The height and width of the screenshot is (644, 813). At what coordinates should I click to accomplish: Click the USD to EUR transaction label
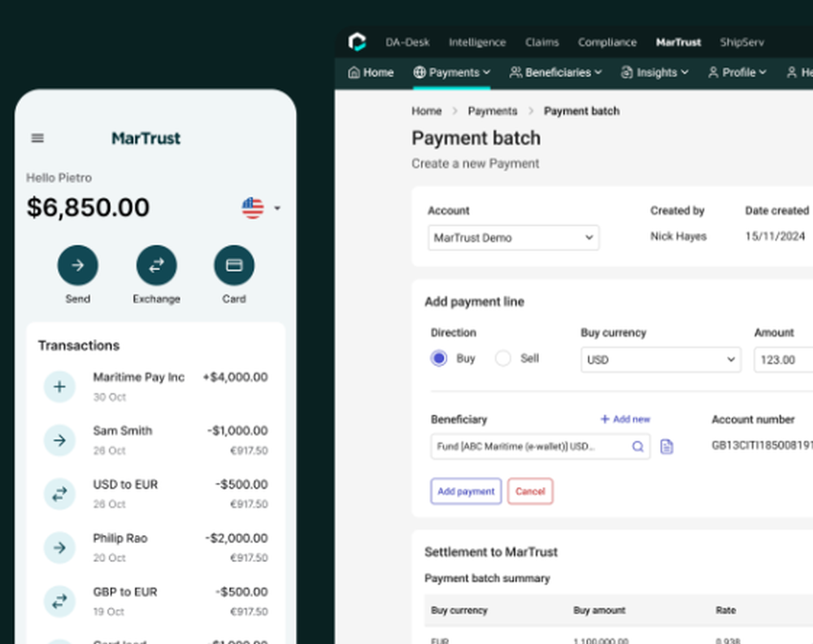click(x=125, y=485)
